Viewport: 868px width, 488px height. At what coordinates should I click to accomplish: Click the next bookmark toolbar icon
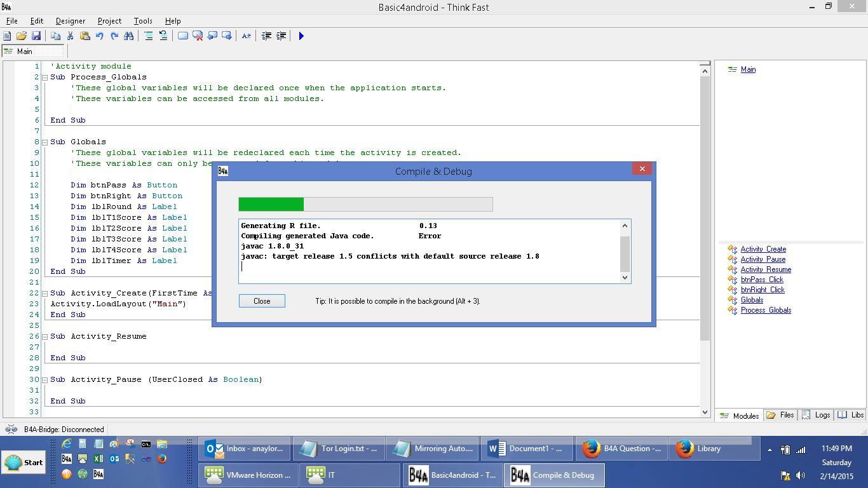point(226,36)
